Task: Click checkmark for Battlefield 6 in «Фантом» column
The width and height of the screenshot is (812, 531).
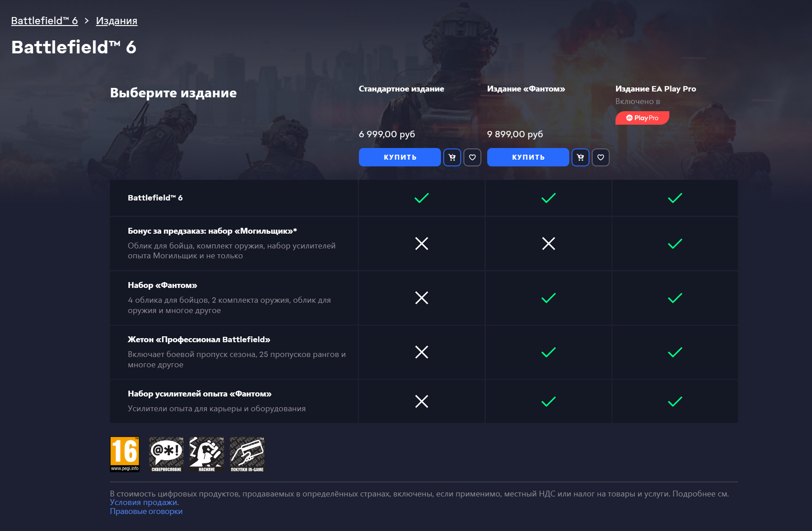Action: click(549, 198)
